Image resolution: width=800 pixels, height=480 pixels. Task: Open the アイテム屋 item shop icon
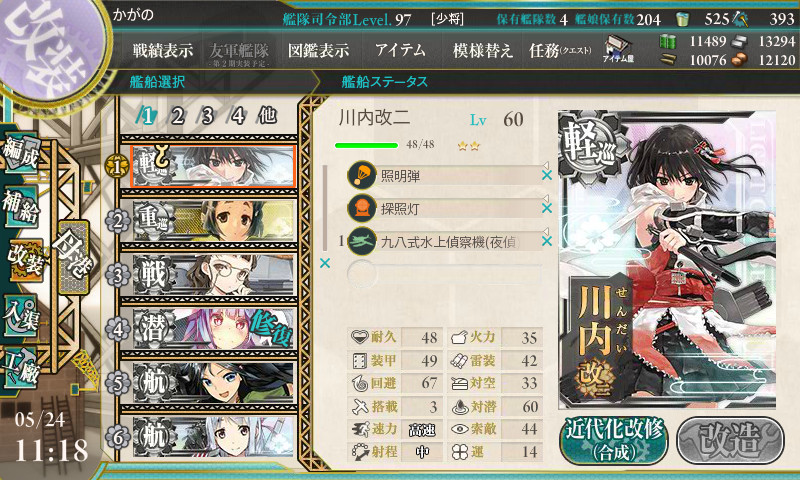[x=618, y=49]
